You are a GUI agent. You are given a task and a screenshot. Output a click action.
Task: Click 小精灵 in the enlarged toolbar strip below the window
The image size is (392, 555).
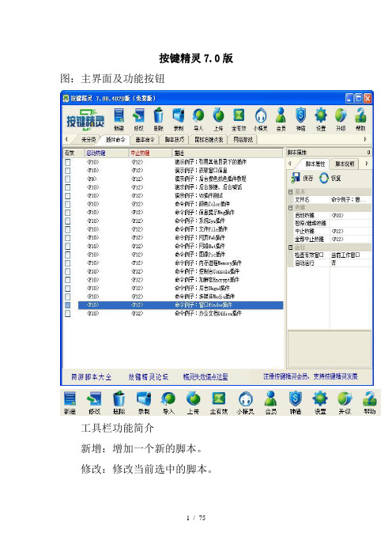tap(246, 402)
